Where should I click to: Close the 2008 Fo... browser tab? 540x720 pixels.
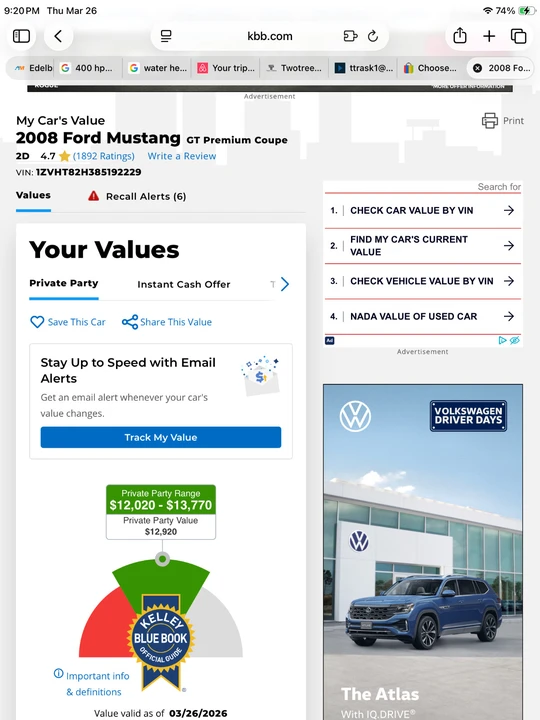[478, 68]
